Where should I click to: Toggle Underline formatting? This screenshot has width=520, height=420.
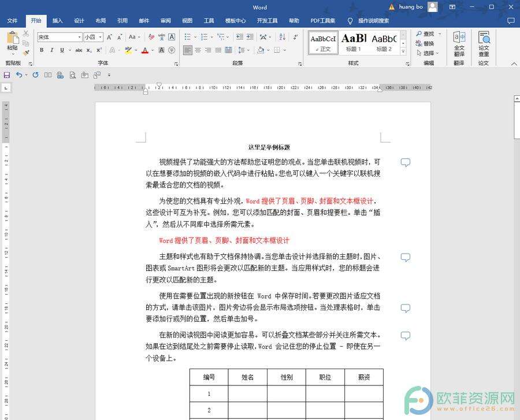click(x=62, y=50)
